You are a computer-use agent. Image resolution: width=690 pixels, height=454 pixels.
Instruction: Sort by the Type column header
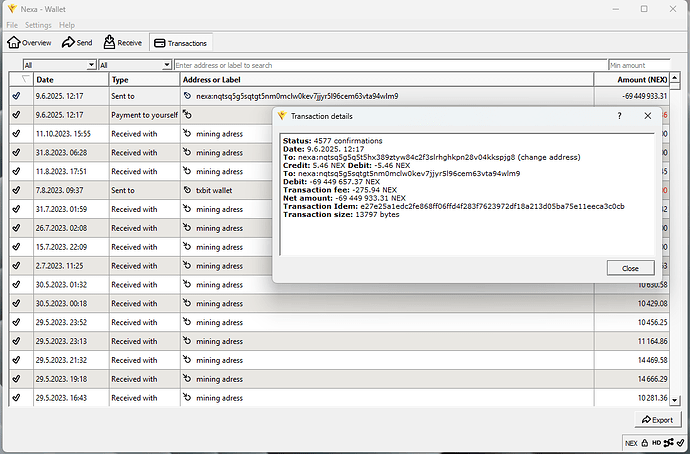[144, 80]
